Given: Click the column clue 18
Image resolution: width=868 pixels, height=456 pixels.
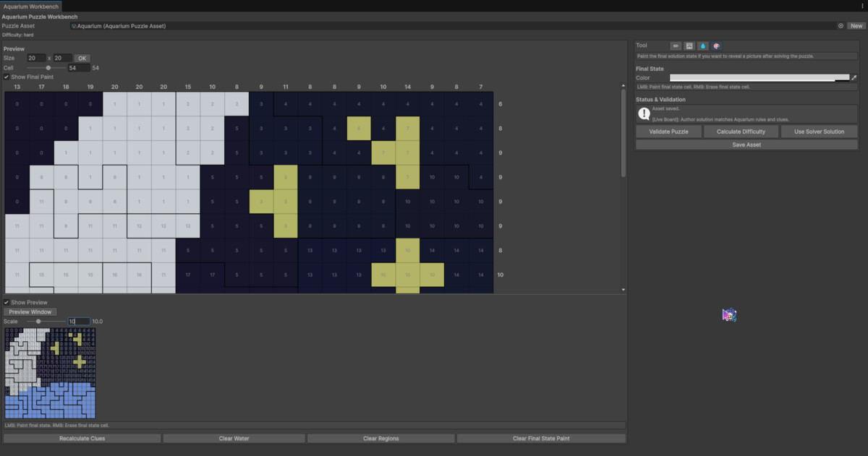Looking at the screenshot, I should [66, 87].
